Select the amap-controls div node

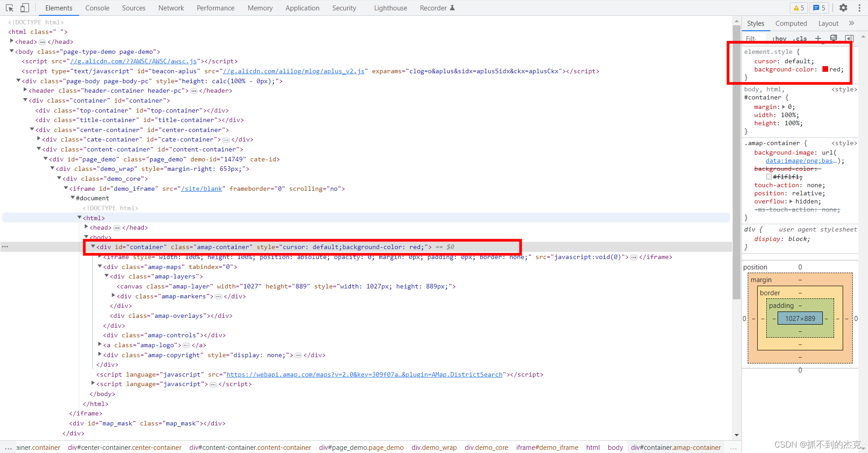tap(164, 335)
